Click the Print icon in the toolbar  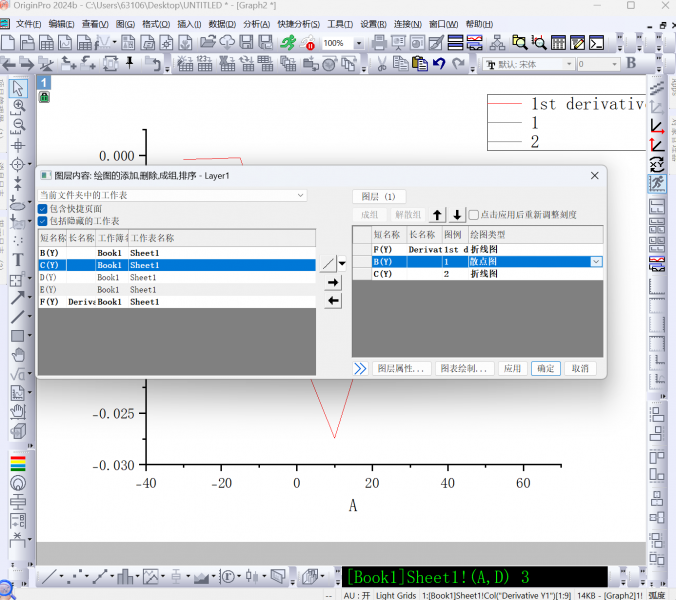(x=379, y=43)
